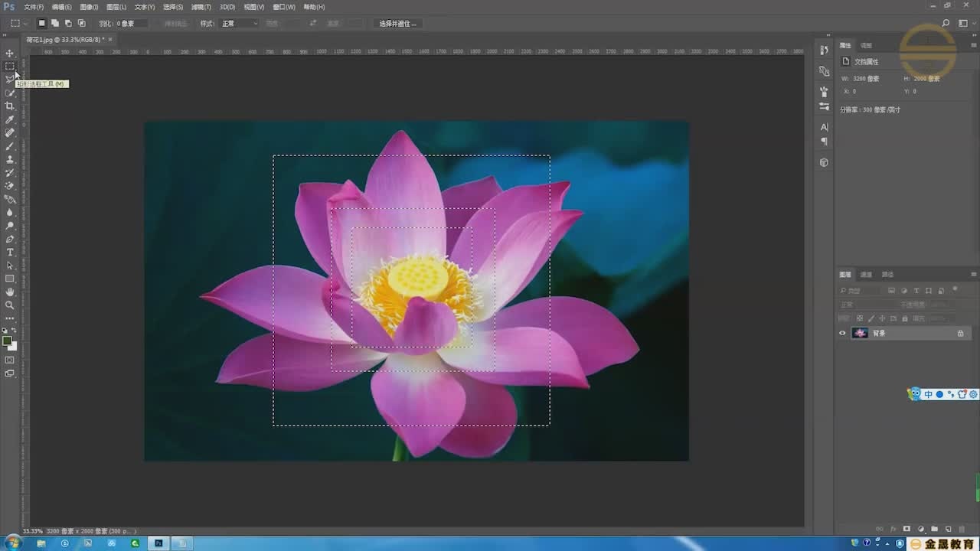Select the Polygonal Lasso tool

pos(10,80)
